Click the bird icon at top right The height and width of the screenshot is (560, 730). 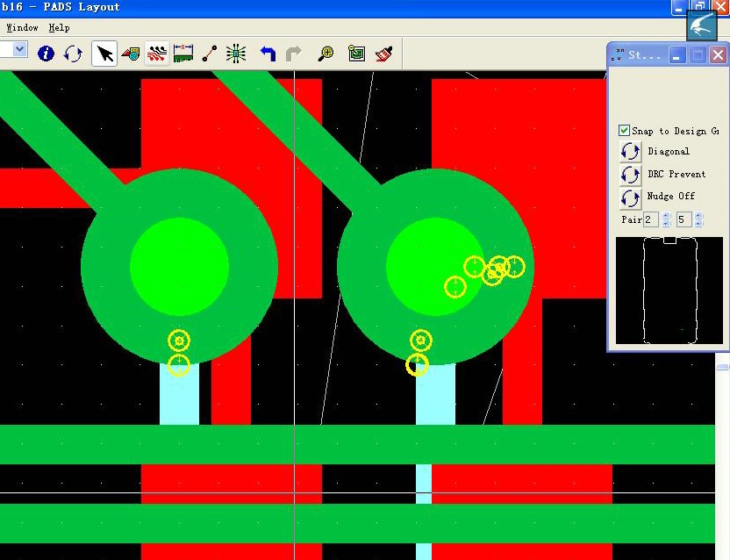coord(702,25)
